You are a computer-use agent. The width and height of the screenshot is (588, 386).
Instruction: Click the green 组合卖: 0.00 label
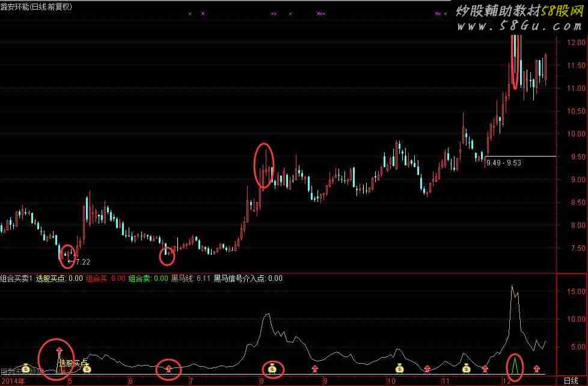(148, 279)
